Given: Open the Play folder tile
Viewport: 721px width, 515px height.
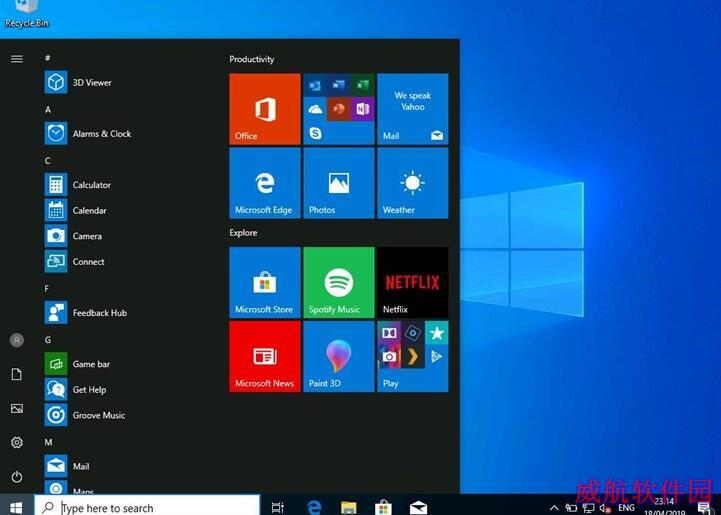Looking at the screenshot, I should 412,356.
